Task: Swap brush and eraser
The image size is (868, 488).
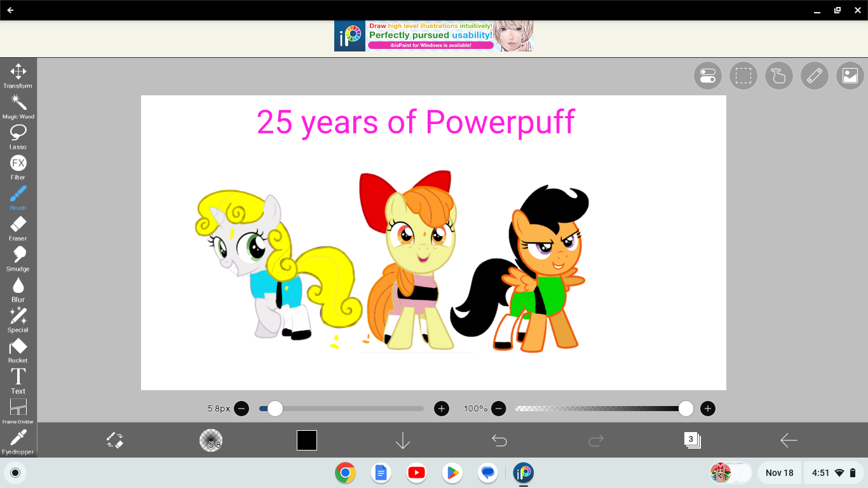Action: pos(114,440)
